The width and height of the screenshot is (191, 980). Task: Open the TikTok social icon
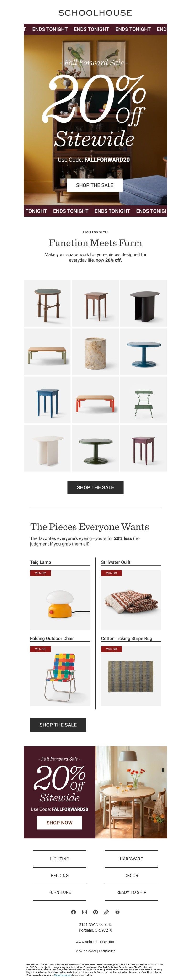[x=106, y=912]
